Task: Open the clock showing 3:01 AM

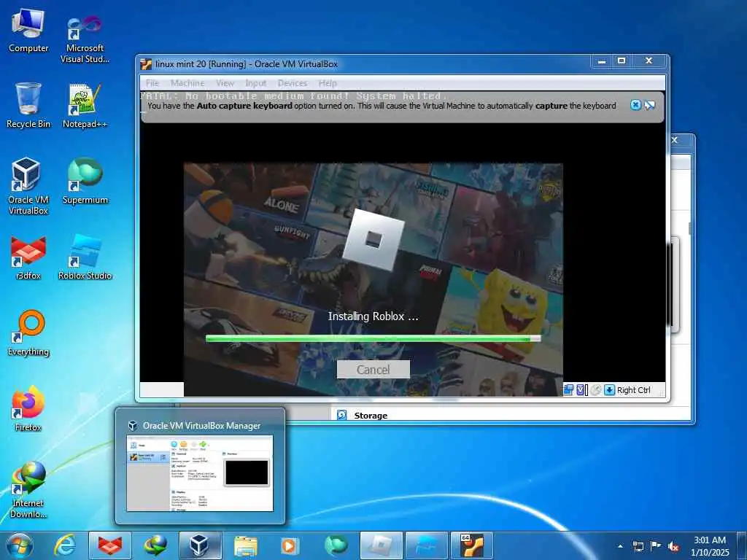Action: [x=710, y=546]
